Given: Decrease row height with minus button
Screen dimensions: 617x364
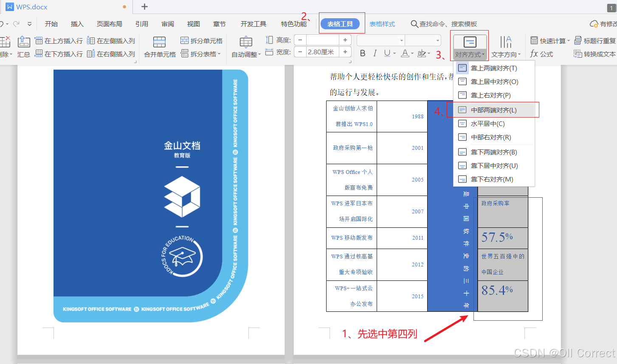Looking at the screenshot, I should 300,40.
